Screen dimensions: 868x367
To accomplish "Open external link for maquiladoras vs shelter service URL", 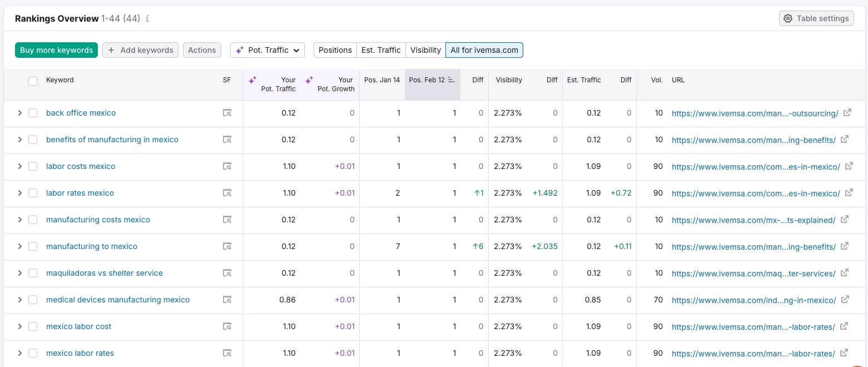I will (x=845, y=272).
